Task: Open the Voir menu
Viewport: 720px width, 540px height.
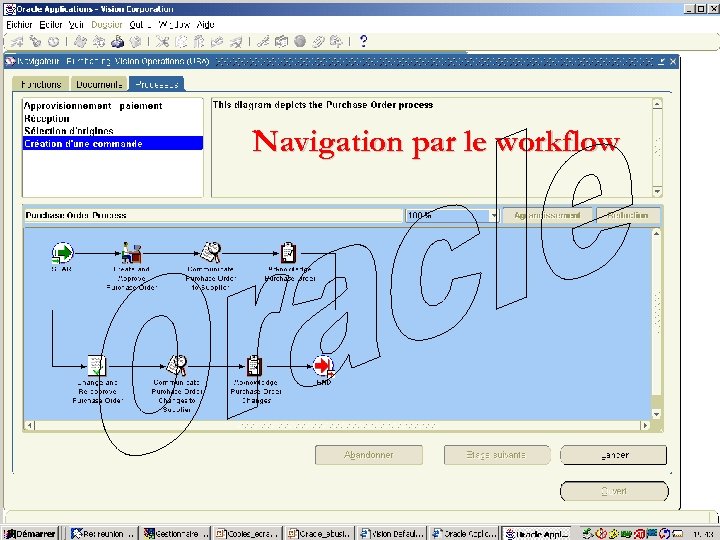Action: pyautogui.click(x=76, y=25)
